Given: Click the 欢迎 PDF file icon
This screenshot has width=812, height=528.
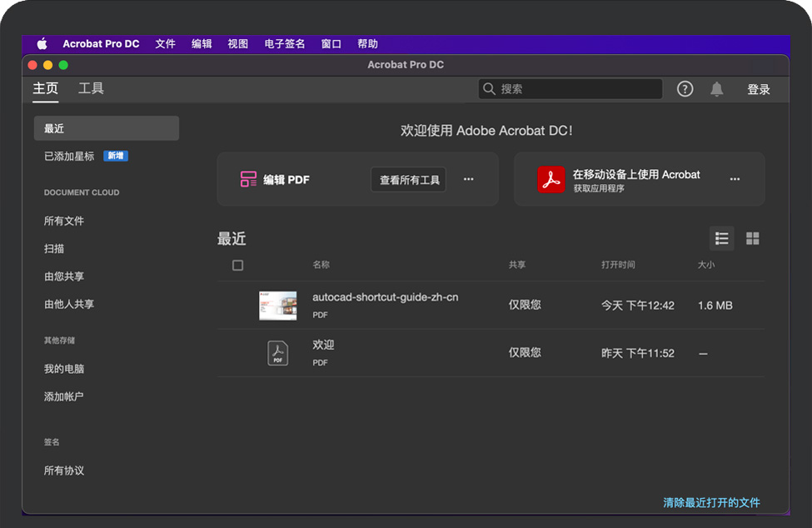Looking at the screenshot, I should pyautogui.click(x=277, y=353).
